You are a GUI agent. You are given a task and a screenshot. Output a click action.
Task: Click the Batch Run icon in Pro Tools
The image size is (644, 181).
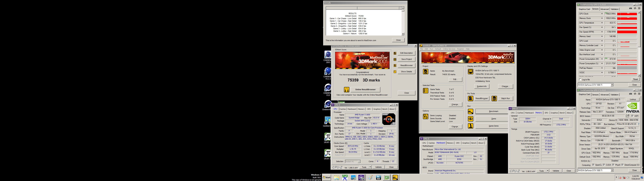click(494, 99)
